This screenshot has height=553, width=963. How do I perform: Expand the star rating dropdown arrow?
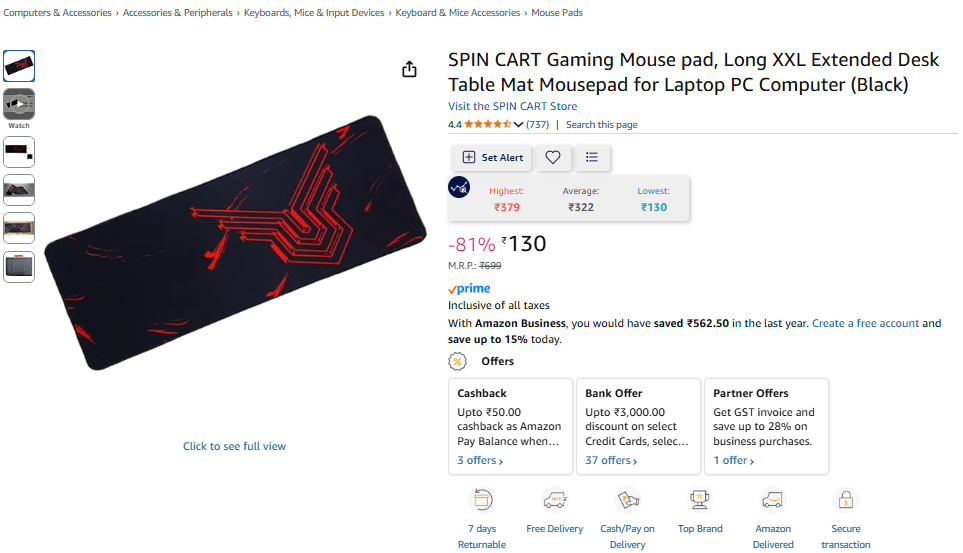coord(518,125)
